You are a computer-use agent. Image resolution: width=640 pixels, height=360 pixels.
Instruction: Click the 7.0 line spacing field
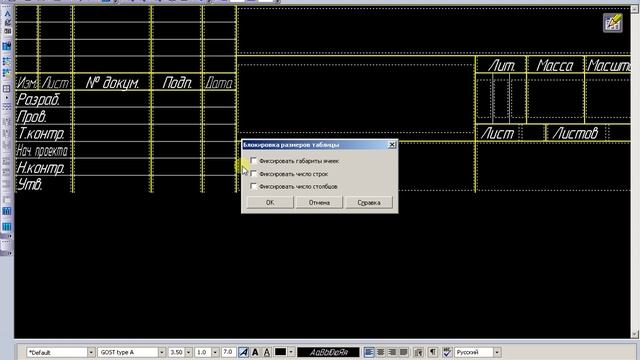228,352
